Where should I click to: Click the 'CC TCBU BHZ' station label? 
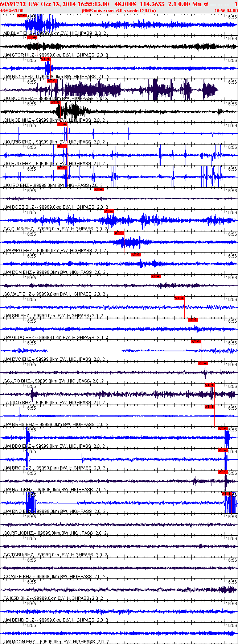point(18,555)
